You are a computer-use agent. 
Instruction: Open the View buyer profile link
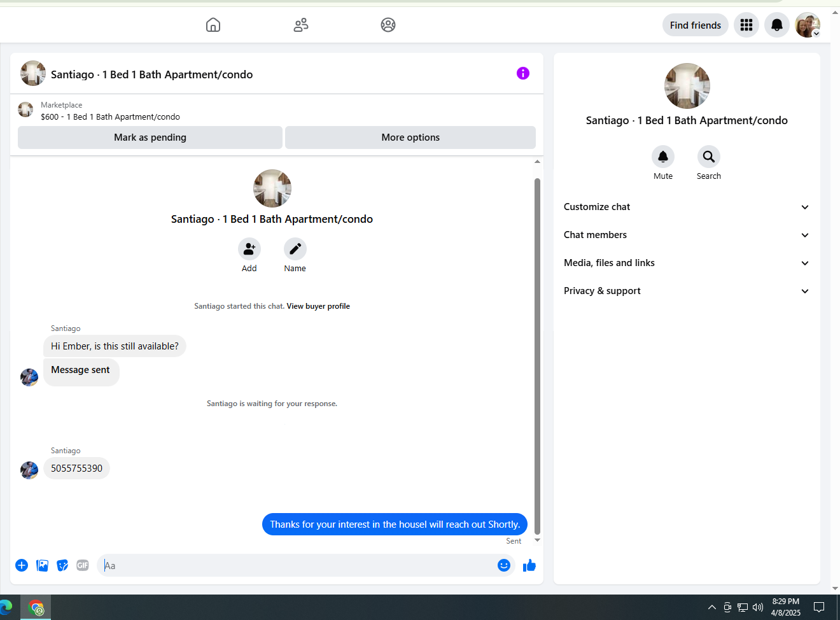pyautogui.click(x=318, y=306)
